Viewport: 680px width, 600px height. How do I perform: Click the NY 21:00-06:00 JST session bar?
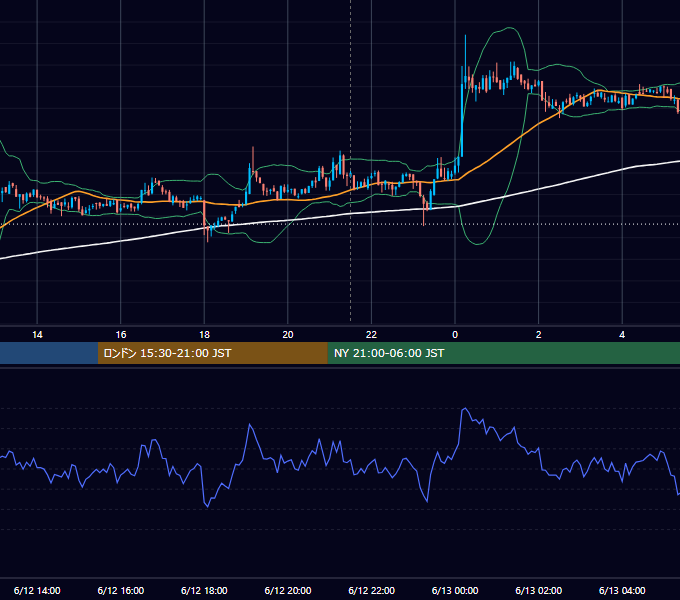503,353
